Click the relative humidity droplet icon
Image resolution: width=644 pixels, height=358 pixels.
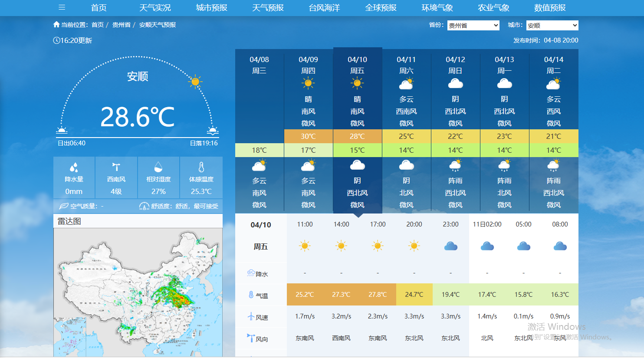[x=158, y=167]
